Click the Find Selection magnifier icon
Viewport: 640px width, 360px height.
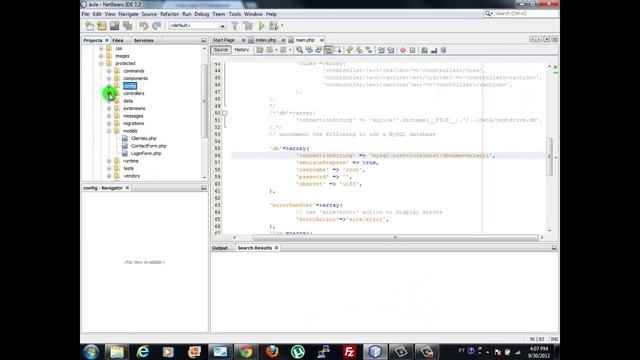pyautogui.click(x=299, y=50)
